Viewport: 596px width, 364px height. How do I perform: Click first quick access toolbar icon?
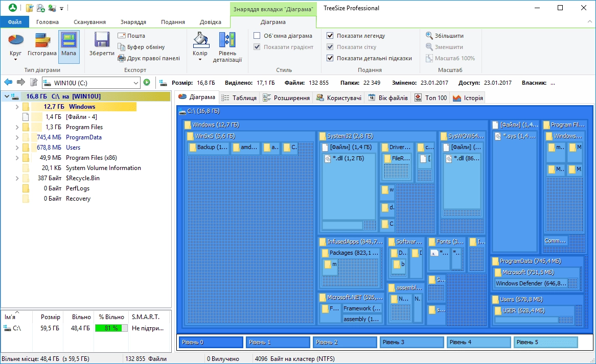30,8
